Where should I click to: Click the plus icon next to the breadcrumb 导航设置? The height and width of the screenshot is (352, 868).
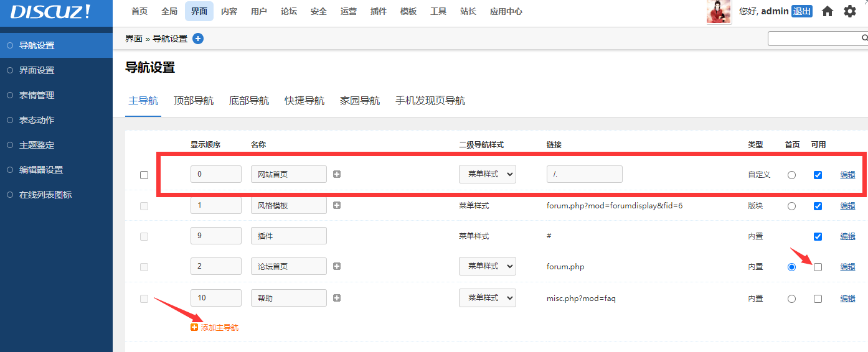[198, 39]
